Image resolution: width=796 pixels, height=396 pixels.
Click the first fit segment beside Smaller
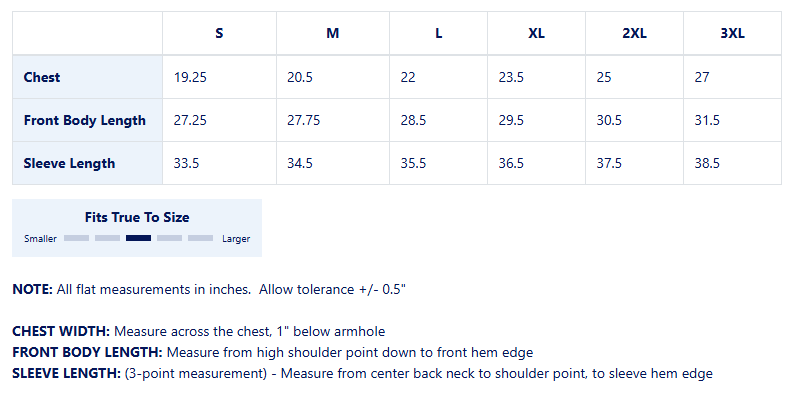tap(76, 238)
